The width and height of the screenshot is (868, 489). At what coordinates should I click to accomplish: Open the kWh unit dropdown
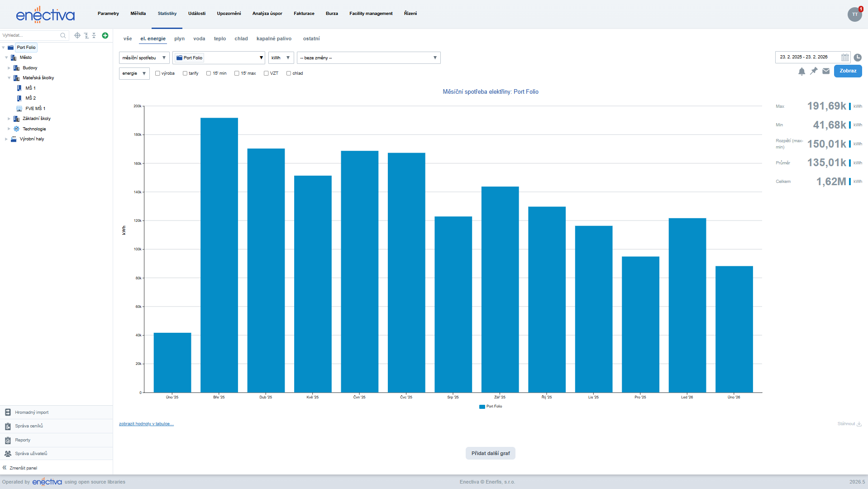tap(281, 58)
